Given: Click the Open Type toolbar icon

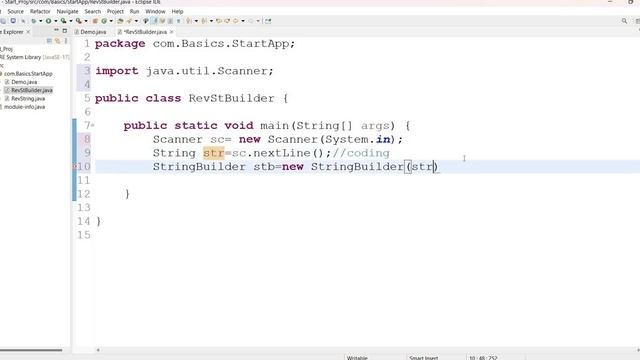Looking at the screenshot, I should pyautogui.click(x=120, y=21).
